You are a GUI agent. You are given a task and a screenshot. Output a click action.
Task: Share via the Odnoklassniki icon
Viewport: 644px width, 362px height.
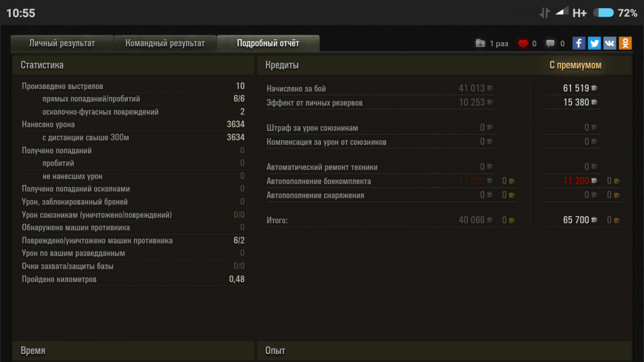coord(625,43)
